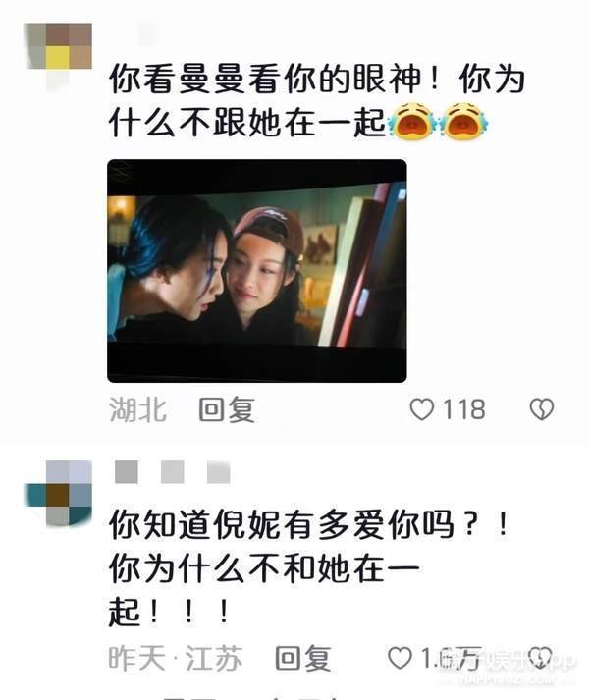This screenshot has width=589, height=700.
Task: Open the first commenter's pixelated avatar
Action: pos(58,49)
